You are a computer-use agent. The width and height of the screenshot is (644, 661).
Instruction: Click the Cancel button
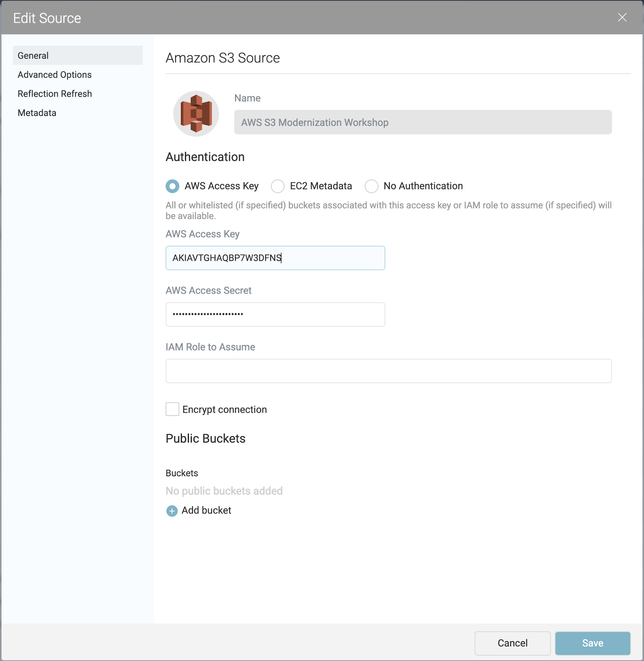tap(513, 643)
